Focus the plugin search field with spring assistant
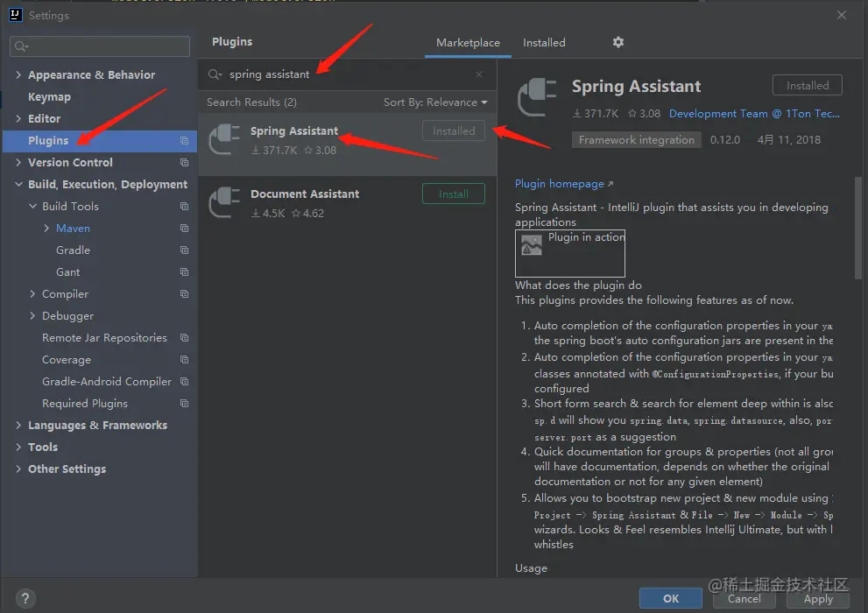The width and height of the screenshot is (868, 613). [347, 74]
